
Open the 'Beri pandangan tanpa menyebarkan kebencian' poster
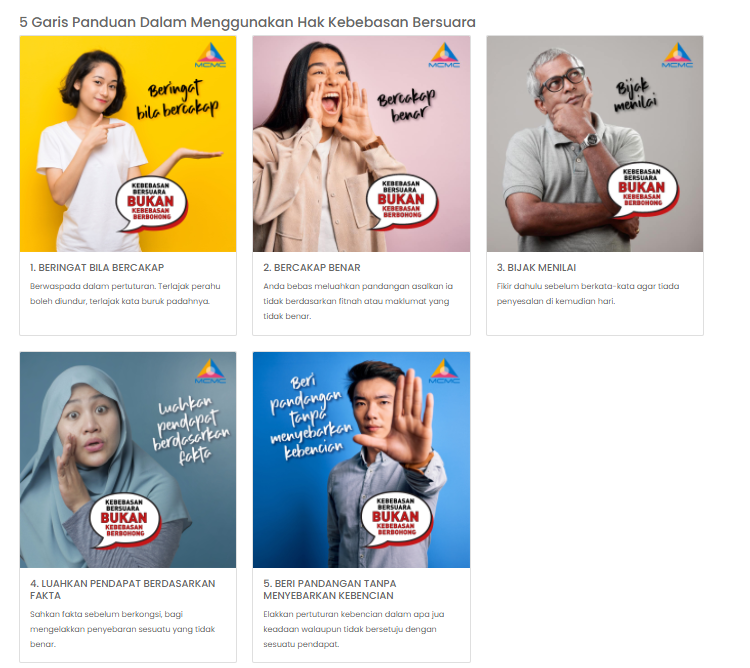[x=361, y=460]
